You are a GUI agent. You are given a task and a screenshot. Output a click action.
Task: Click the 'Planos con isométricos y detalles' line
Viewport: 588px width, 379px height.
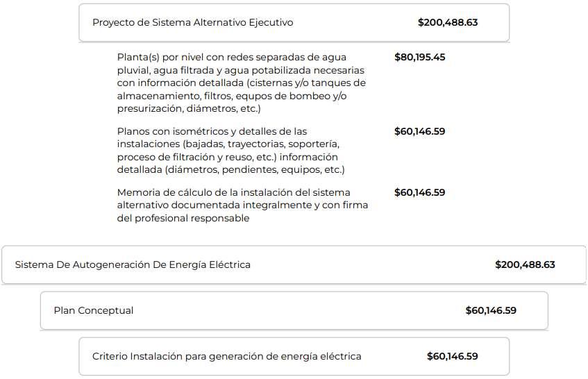[x=212, y=132]
